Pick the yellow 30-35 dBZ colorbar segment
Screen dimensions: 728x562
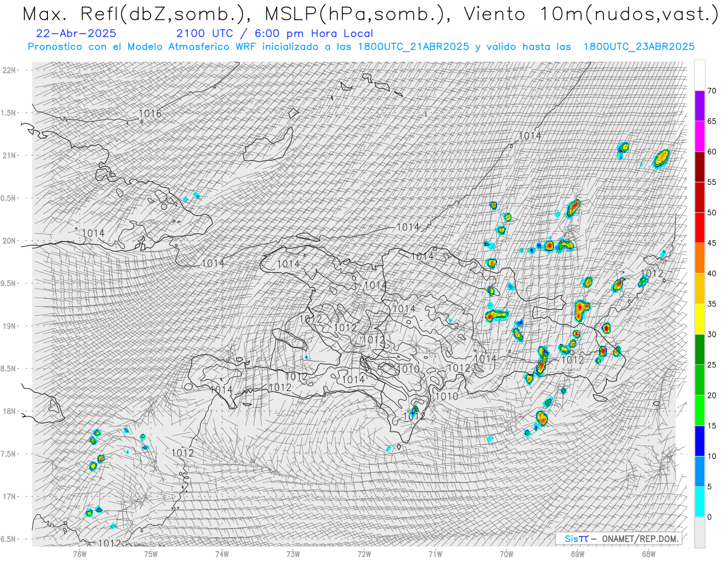699,319
